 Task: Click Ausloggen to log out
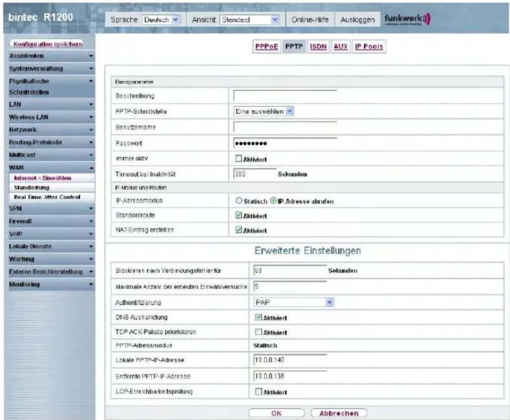(358, 20)
